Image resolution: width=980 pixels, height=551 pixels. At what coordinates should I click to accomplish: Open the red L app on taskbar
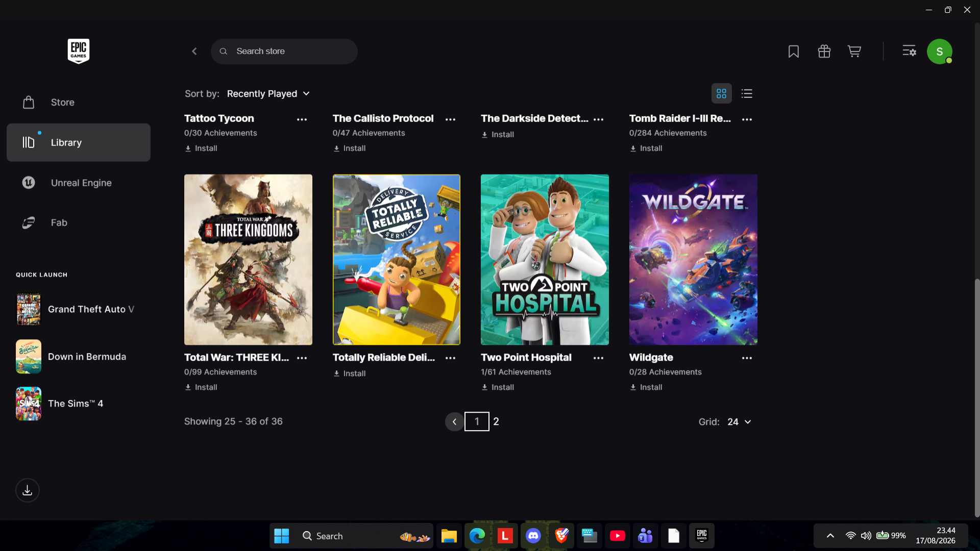tap(505, 536)
